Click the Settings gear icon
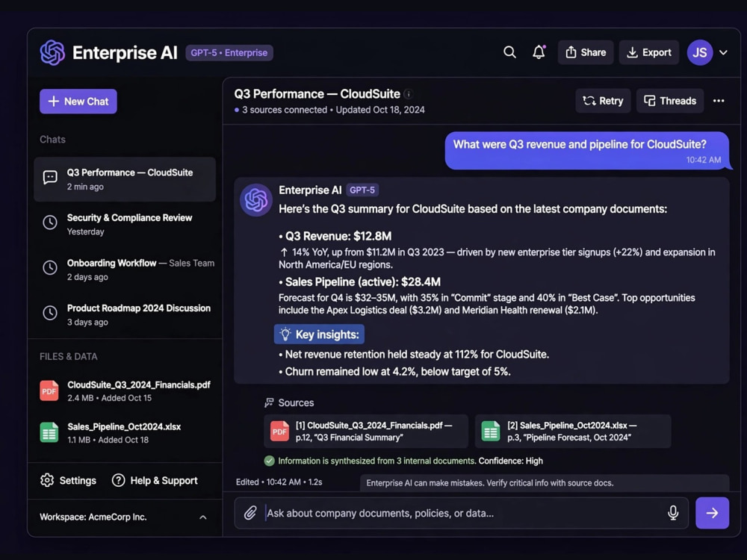 pyautogui.click(x=46, y=480)
